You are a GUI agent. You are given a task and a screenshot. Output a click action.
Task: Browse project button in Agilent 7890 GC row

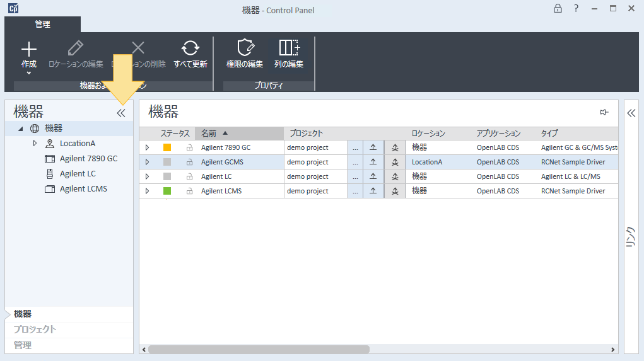click(355, 147)
